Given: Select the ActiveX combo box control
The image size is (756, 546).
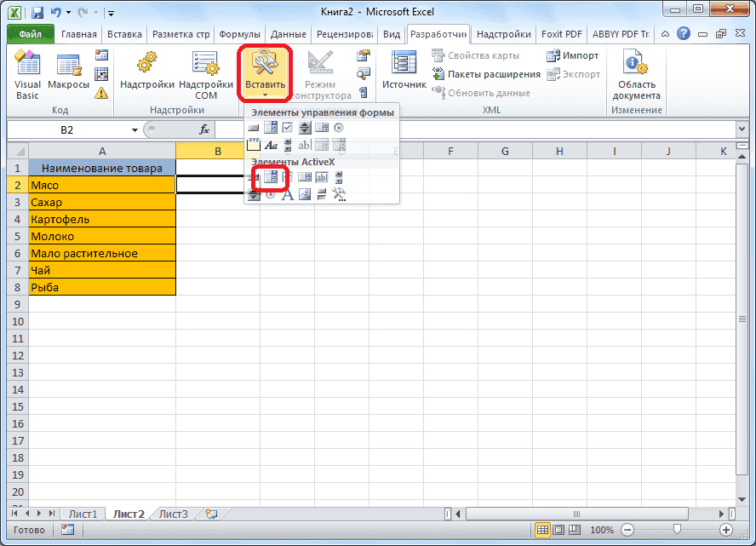Looking at the screenshot, I should (270, 177).
